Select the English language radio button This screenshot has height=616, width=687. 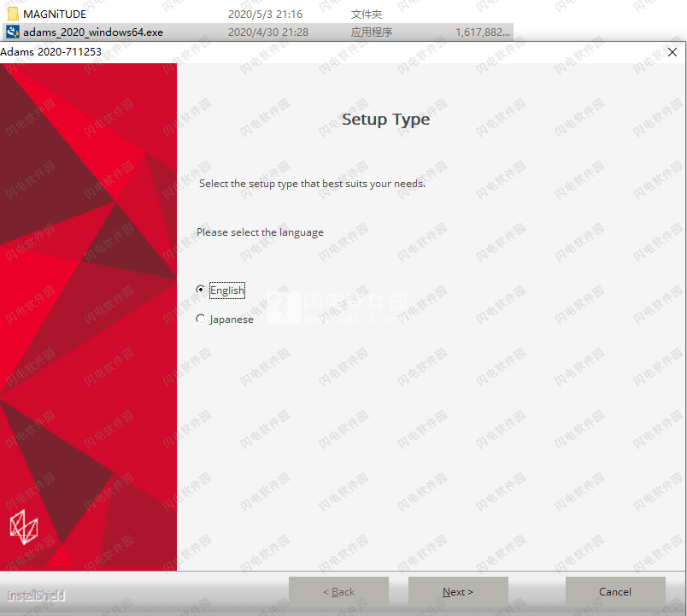(200, 290)
